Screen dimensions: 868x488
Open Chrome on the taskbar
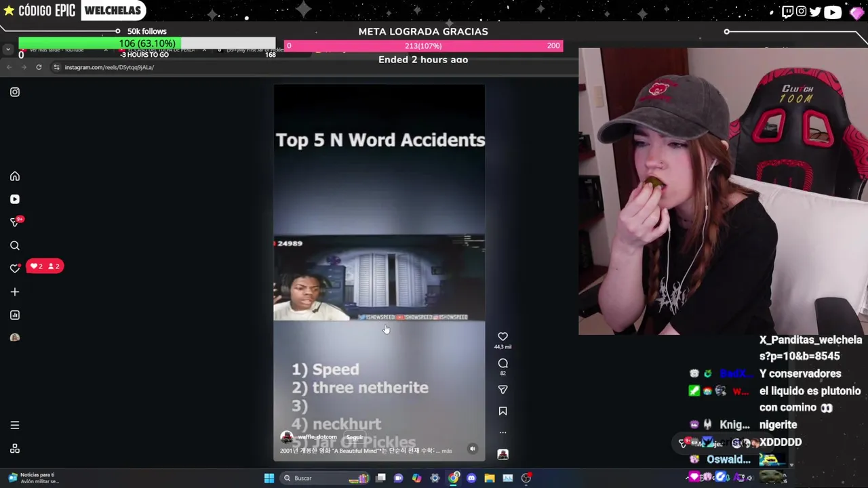[453, 478]
